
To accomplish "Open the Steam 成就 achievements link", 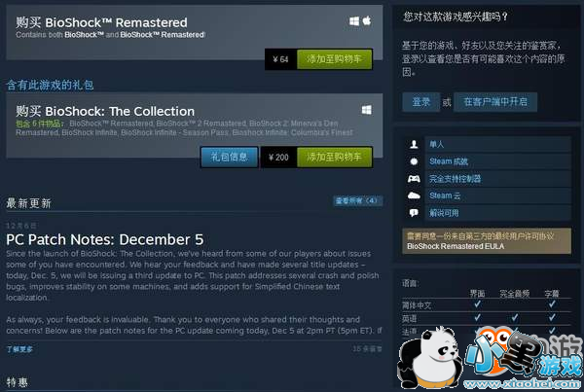I will pos(449,161).
